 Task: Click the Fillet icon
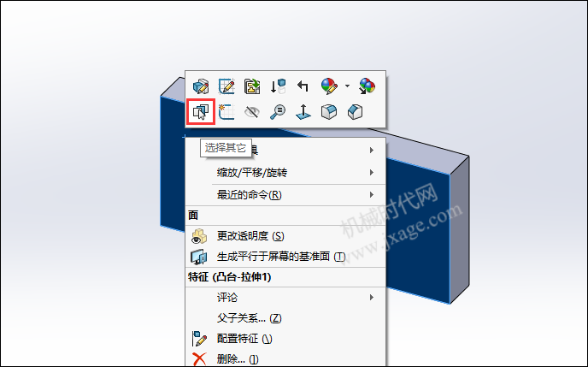[329, 112]
